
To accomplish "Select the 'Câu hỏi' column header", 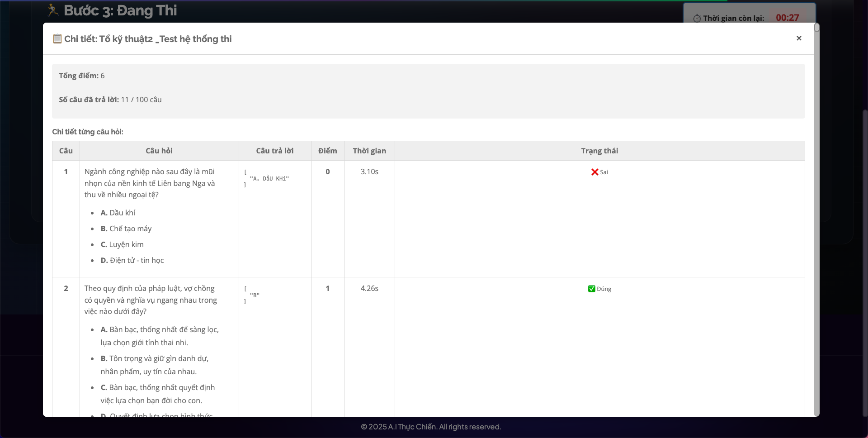I will click(x=159, y=151).
